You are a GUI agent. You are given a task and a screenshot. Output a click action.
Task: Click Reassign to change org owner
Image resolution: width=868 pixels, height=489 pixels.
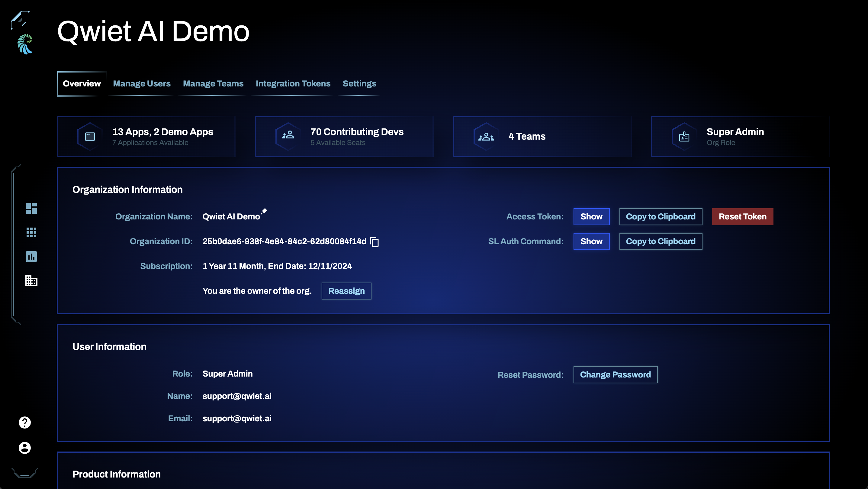(x=346, y=291)
